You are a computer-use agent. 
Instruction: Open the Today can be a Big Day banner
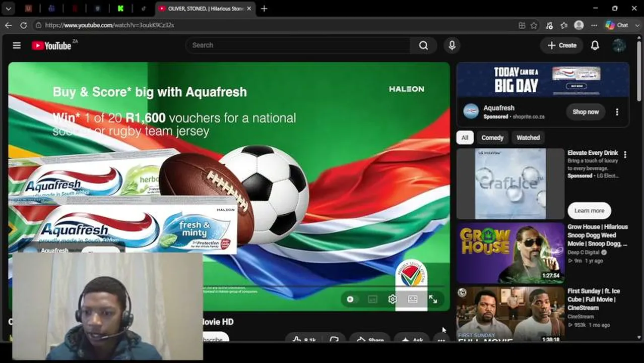(x=543, y=80)
